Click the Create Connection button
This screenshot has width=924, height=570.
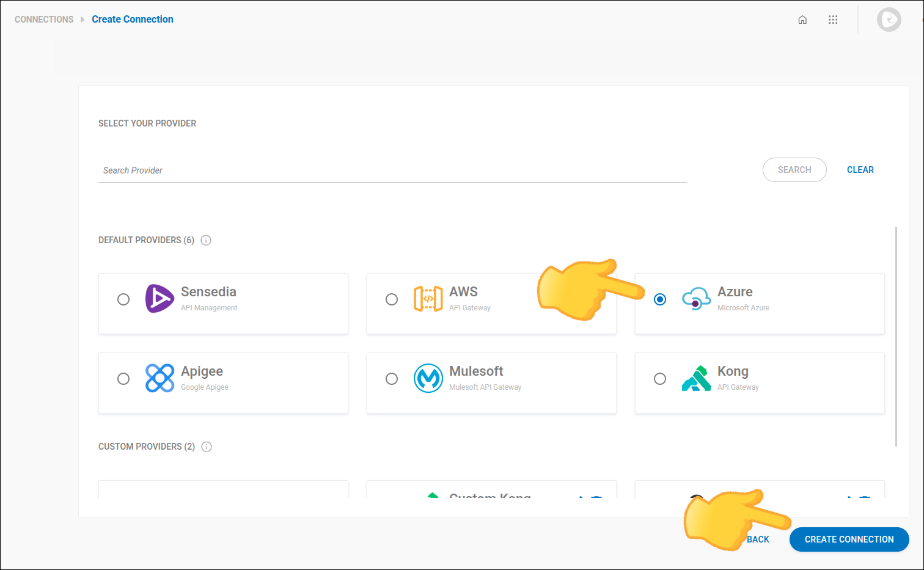[849, 539]
